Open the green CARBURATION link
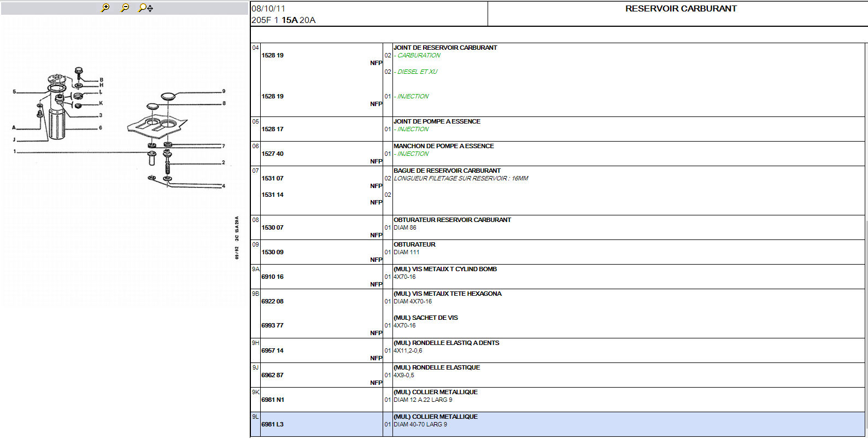 coord(419,56)
